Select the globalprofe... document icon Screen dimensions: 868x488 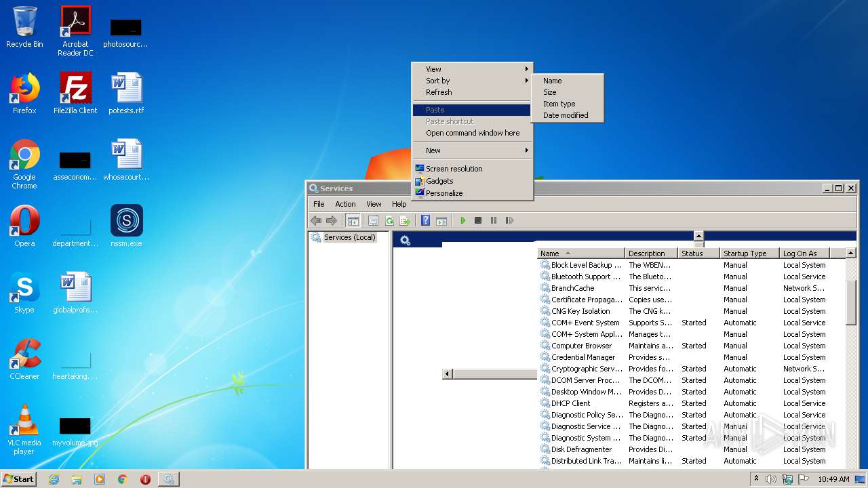click(75, 293)
